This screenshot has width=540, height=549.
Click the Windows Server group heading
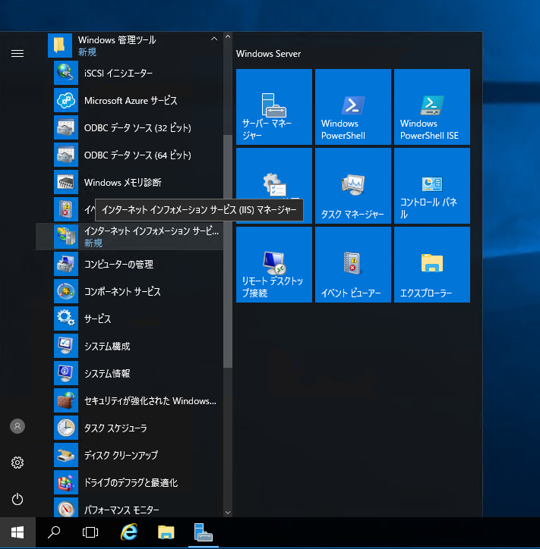tap(268, 54)
